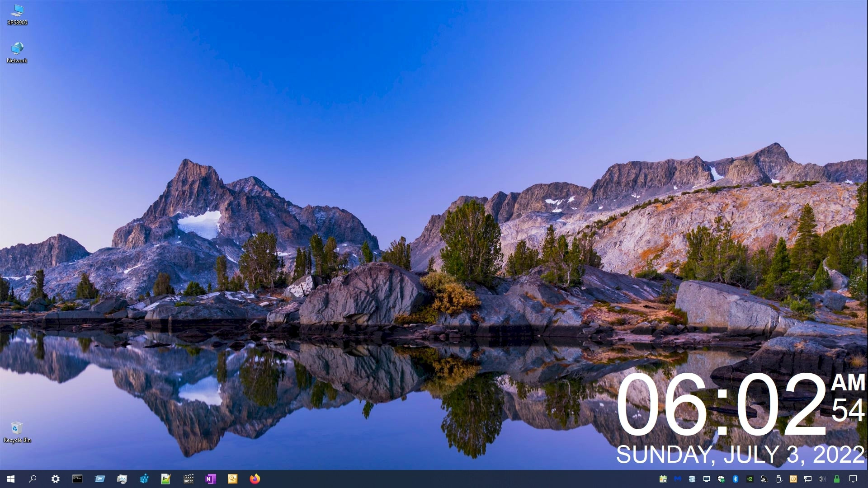Launch MPC-BE media player
The height and width of the screenshot is (488, 868).
(x=189, y=479)
